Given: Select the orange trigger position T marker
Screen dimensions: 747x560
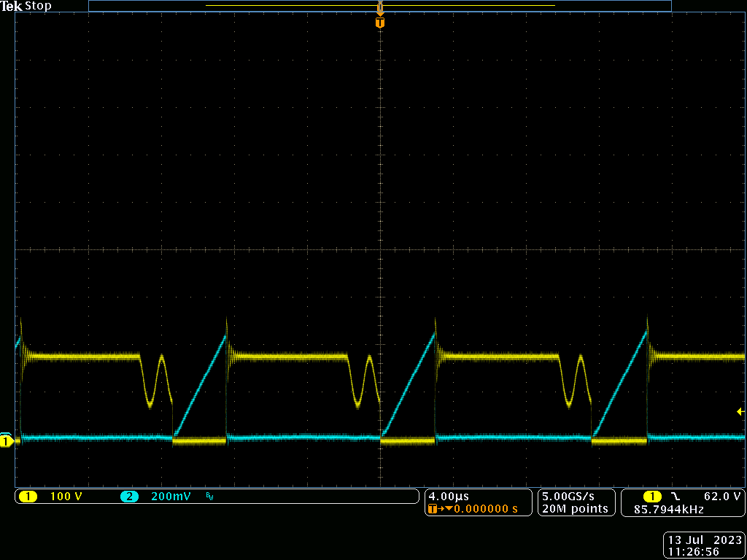Looking at the screenshot, I should [379, 23].
